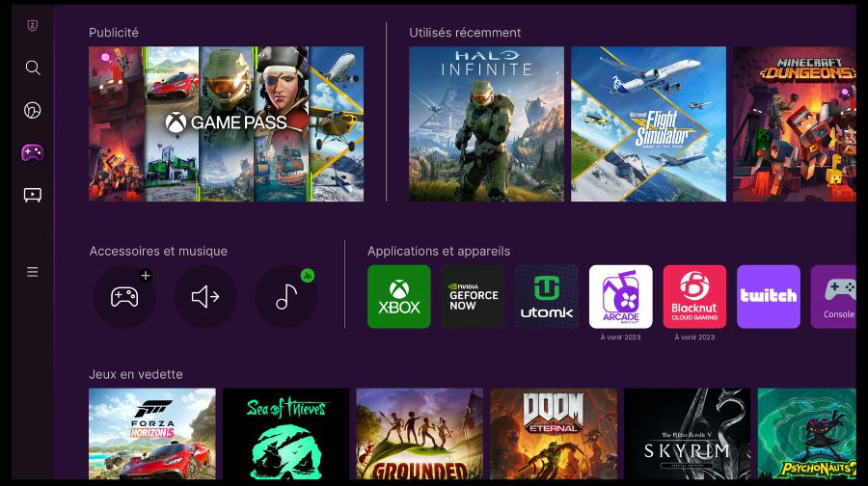Open Doom Eternal featured game
Image resolution: width=868 pixels, height=486 pixels.
(x=554, y=433)
